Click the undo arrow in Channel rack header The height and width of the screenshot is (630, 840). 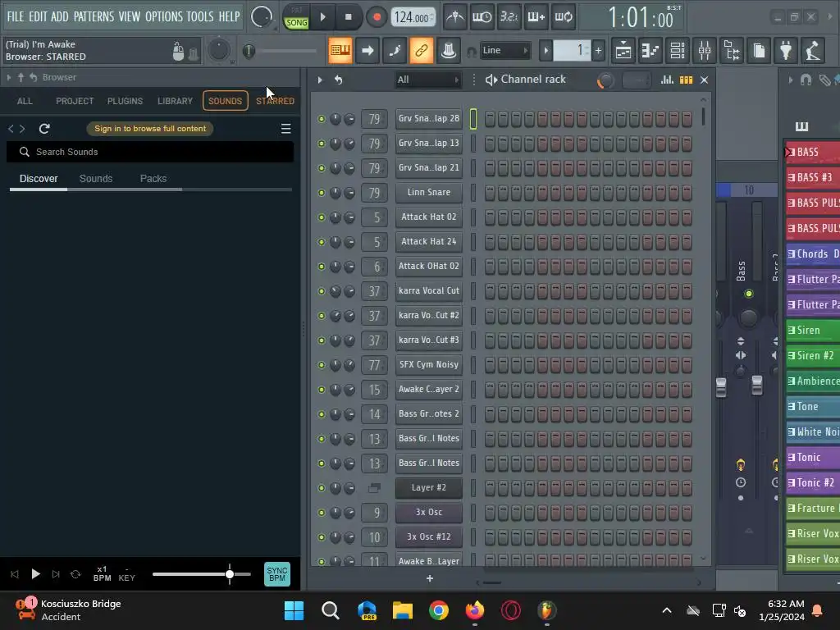click(x=339, y=80)
